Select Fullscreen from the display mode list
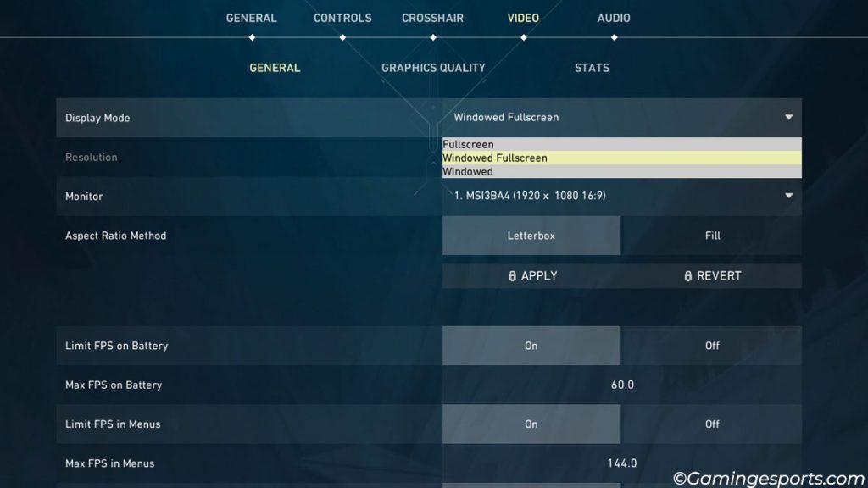 tap(621, 144)
